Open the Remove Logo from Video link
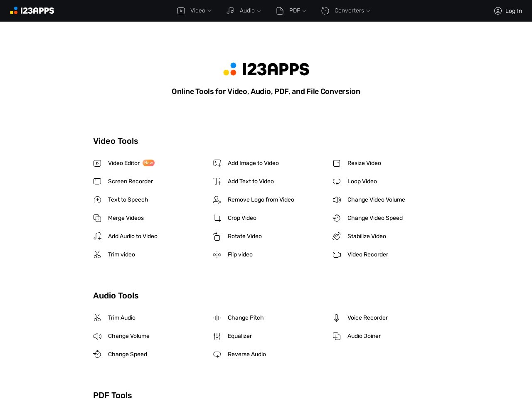Viewport: 532px width, 399px height. [261, 200]
